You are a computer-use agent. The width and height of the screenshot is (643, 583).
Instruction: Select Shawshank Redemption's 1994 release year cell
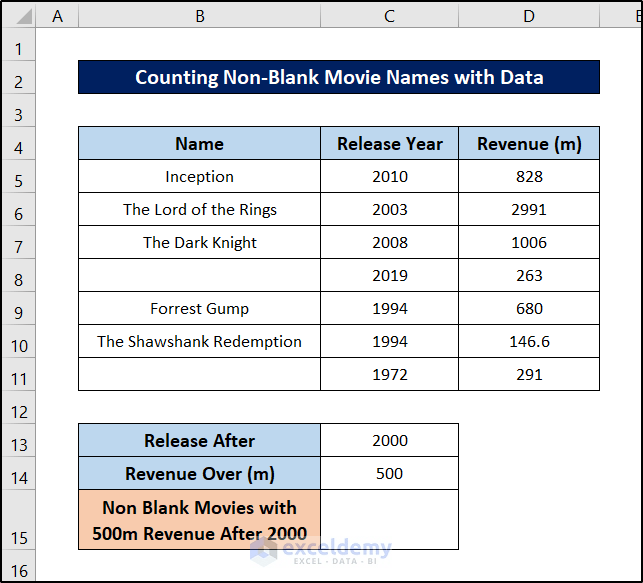coord(389,341)
